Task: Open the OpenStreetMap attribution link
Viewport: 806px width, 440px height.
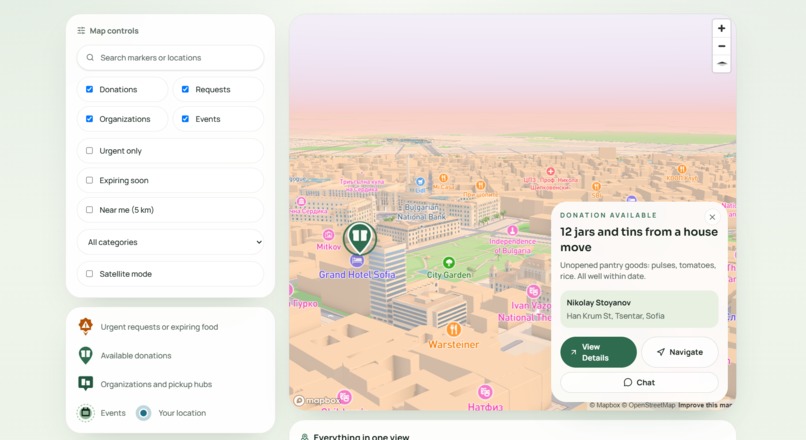Action: tap(648, 405)
